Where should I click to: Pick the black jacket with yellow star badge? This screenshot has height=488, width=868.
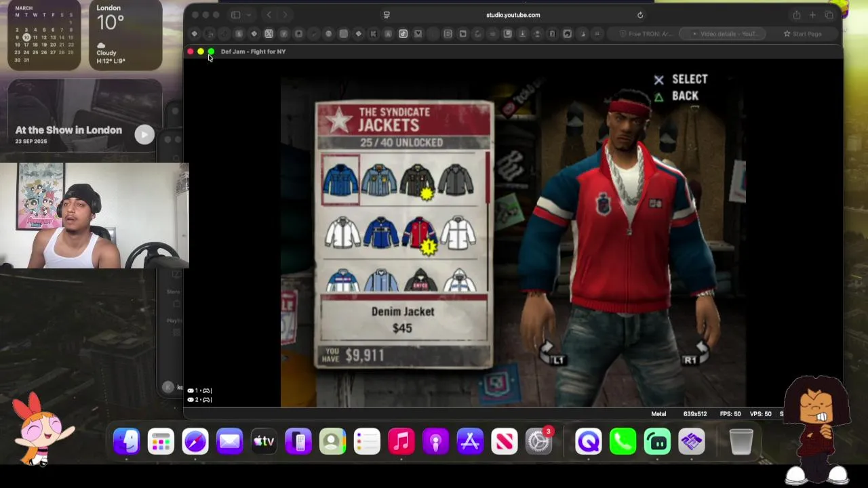click(x=417, y=181)
